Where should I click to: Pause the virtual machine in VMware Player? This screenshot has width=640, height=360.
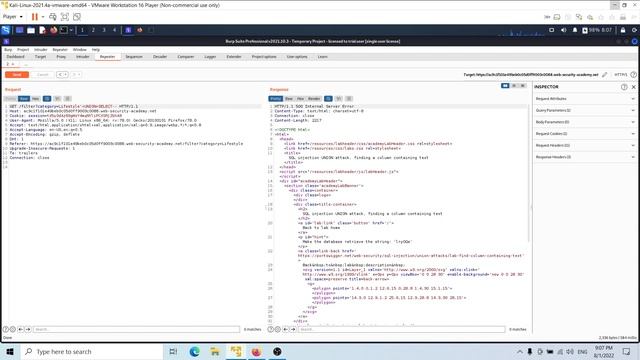click(35, 17)
